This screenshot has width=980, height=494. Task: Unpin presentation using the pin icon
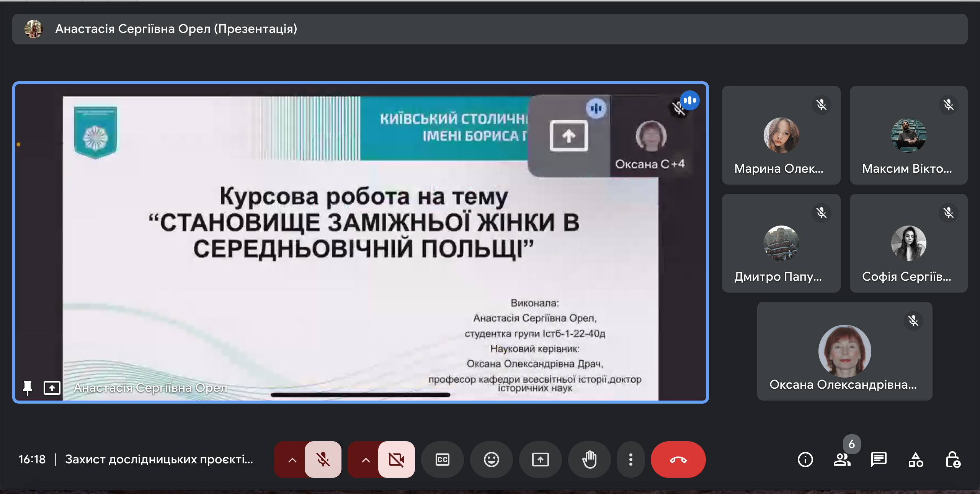28,388
